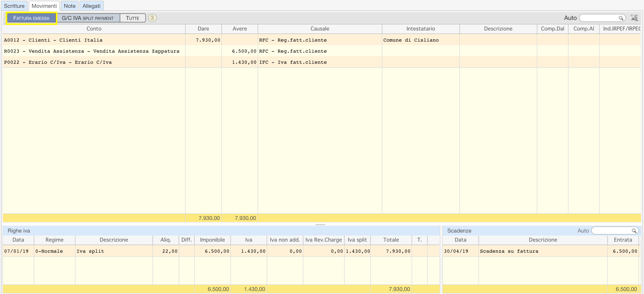Click the Data header in Scadenze
Screen dimensions: 644x294
tap(461, 240)
